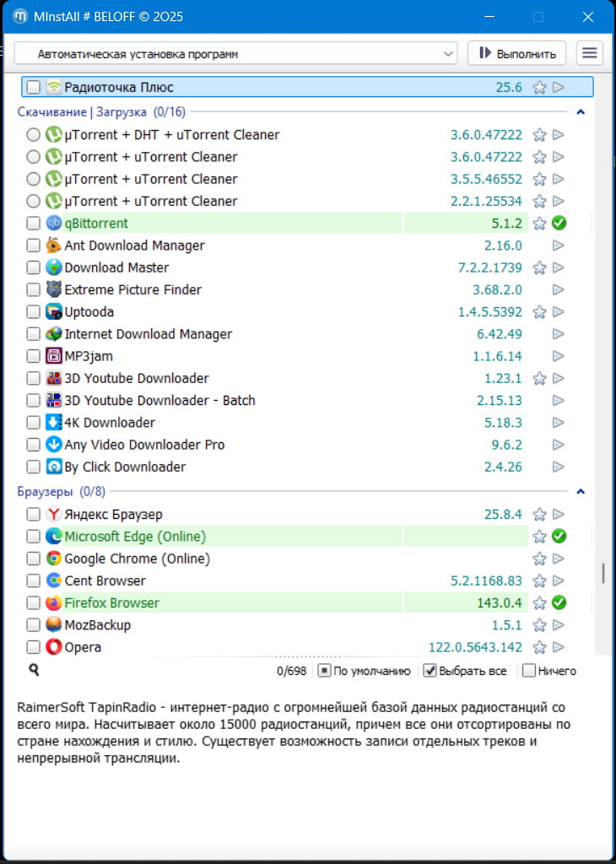The image size is (616, 864).
Task: Collapse the 'Браузеры' group chevron
Action: [x=581, y=491]
